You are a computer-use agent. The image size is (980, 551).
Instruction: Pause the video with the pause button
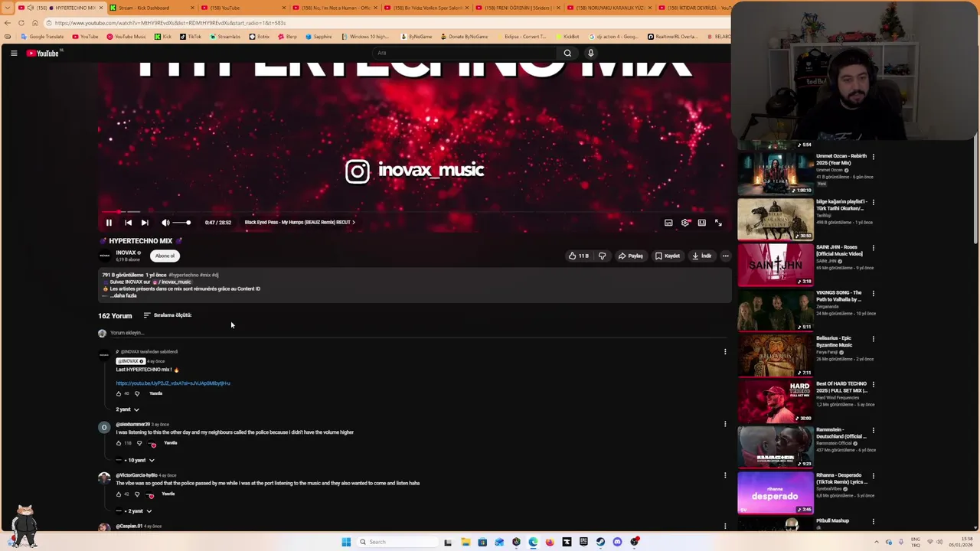click(x=109, y=223)
